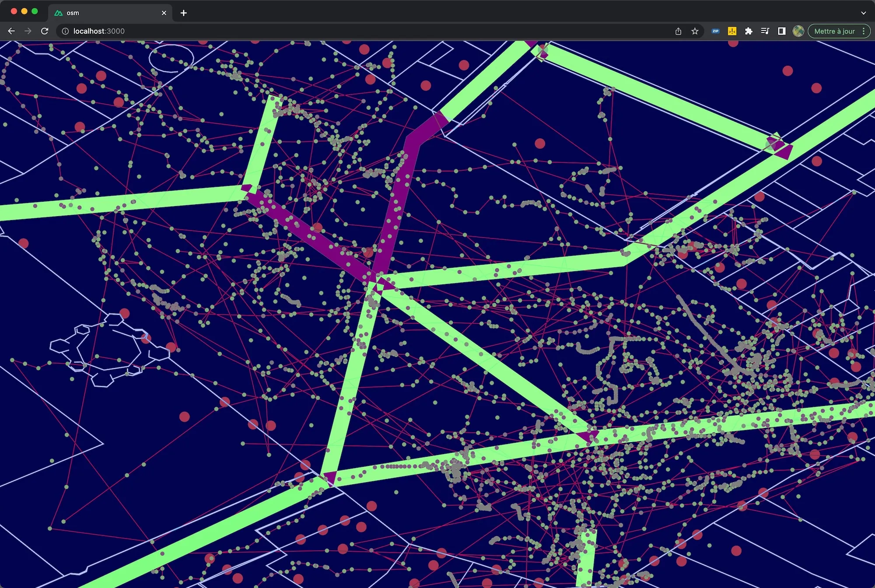The height and width of the screenshot is (588, 875).
Task: Open the user profile avatar
Action: 798,31
